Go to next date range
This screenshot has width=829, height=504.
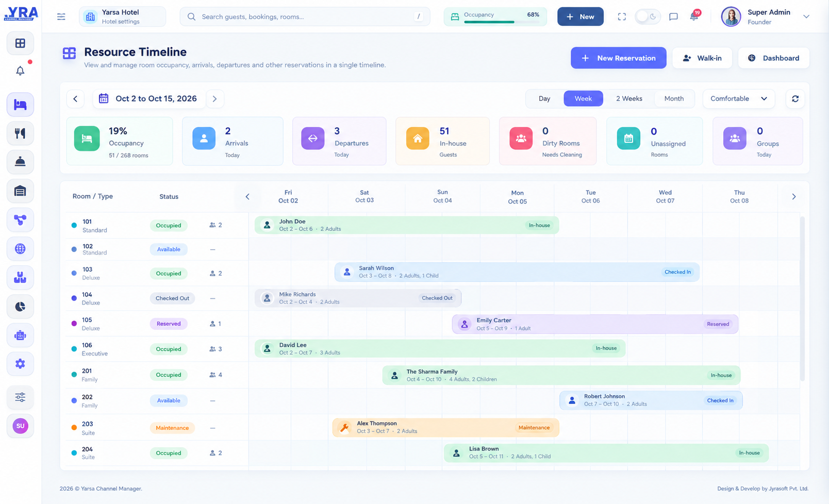[x=215, y=98]
